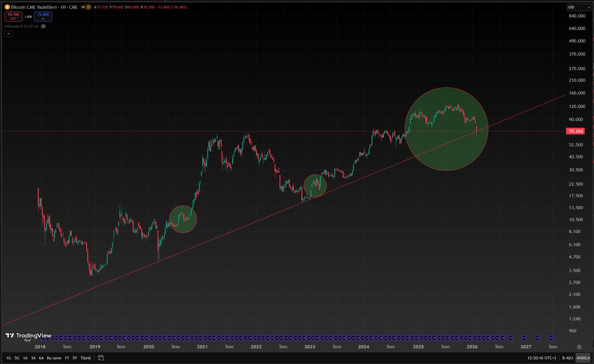Select the Tümü full range
Viewport: 594px width, 364px height.
tap(86, 358)
